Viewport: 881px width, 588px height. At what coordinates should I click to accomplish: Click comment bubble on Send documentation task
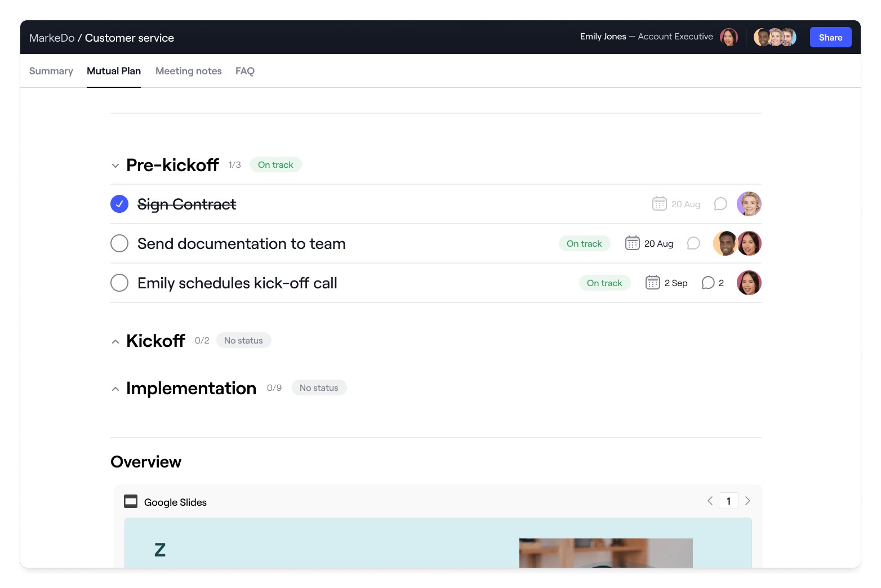(693, 243)
